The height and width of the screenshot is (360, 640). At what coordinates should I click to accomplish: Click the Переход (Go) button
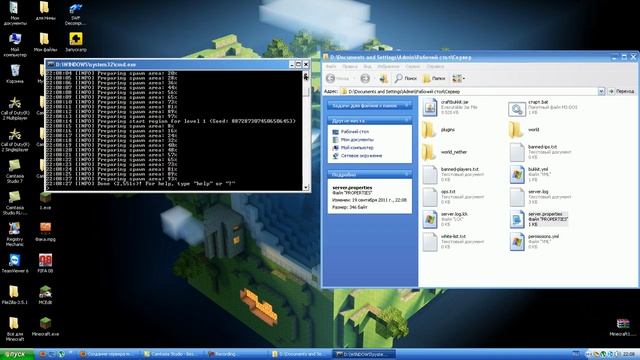point(621,91)
